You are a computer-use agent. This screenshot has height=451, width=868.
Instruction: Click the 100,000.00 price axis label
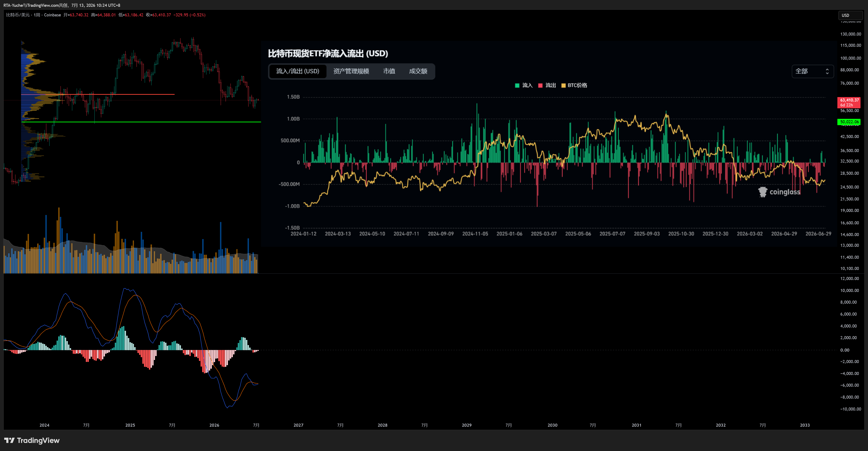tap(850, 58)
